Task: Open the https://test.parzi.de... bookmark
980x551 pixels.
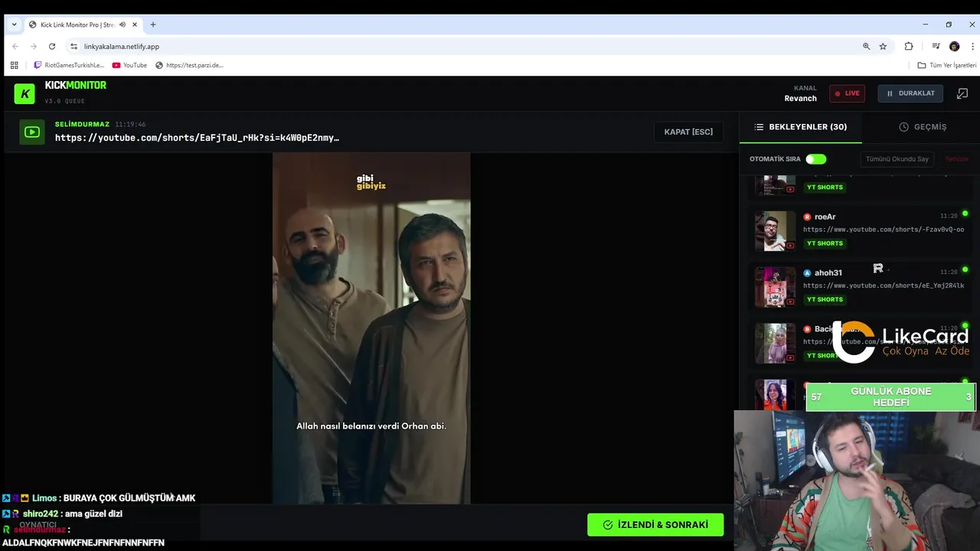Action: 189,65
